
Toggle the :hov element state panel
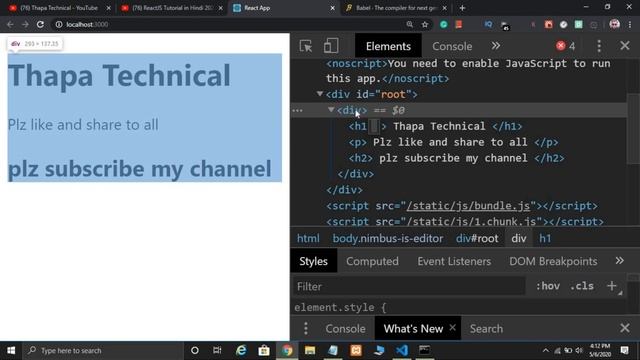tap(548, 286)
